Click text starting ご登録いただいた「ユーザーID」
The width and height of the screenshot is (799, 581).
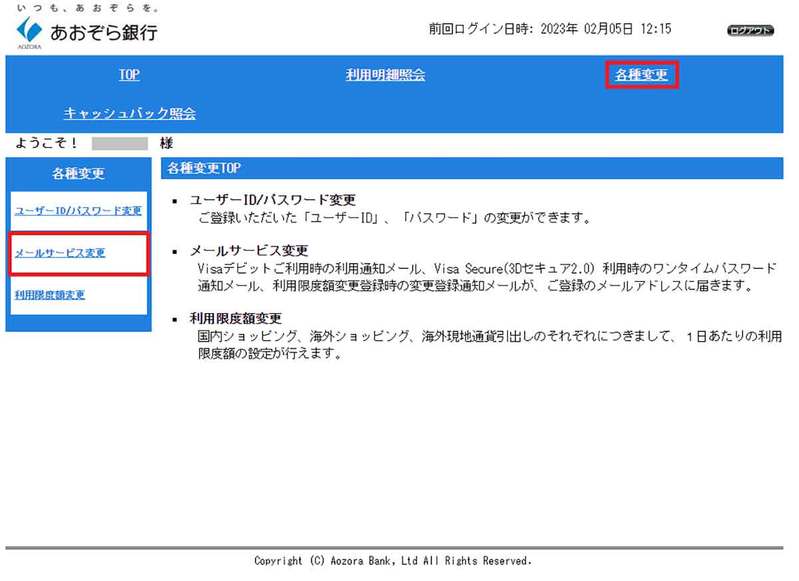[394, 218]
